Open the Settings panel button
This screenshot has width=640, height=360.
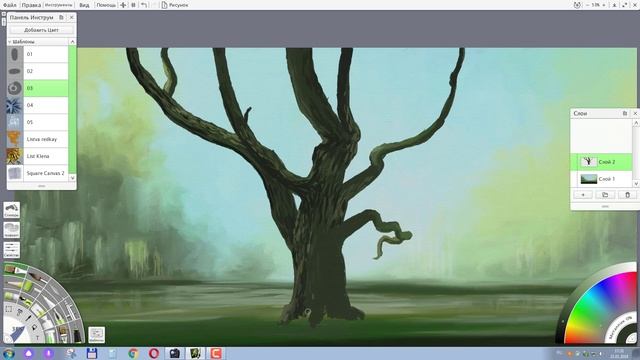click(11, 250)
